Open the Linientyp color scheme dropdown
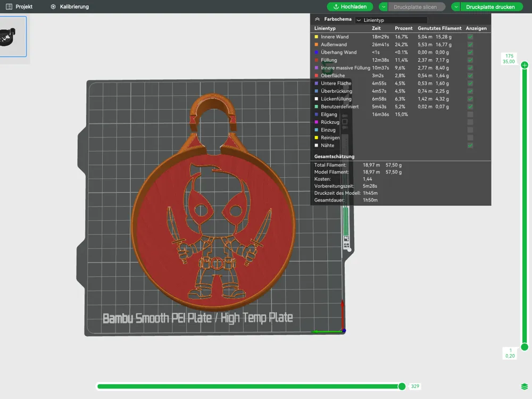The height and width of the screenshot is (399, 532). (391, 20)
